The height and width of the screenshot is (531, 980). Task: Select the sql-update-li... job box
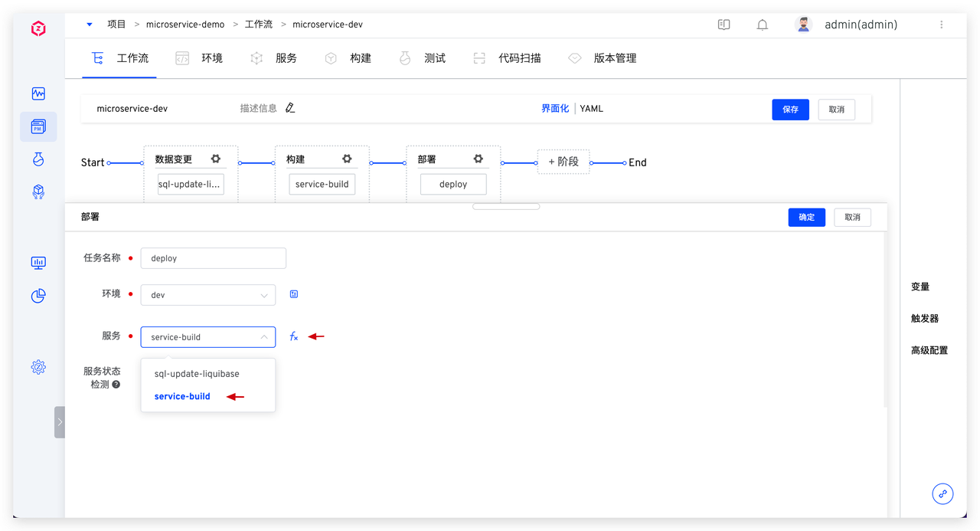coord(191,184)
